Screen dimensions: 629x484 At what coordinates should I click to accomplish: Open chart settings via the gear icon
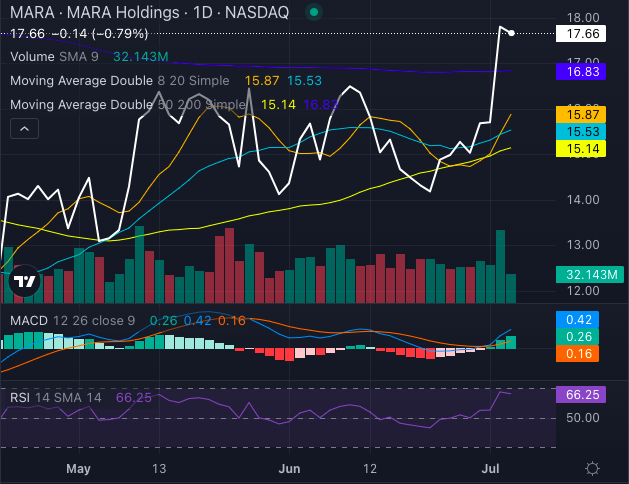tap(592, 468)
